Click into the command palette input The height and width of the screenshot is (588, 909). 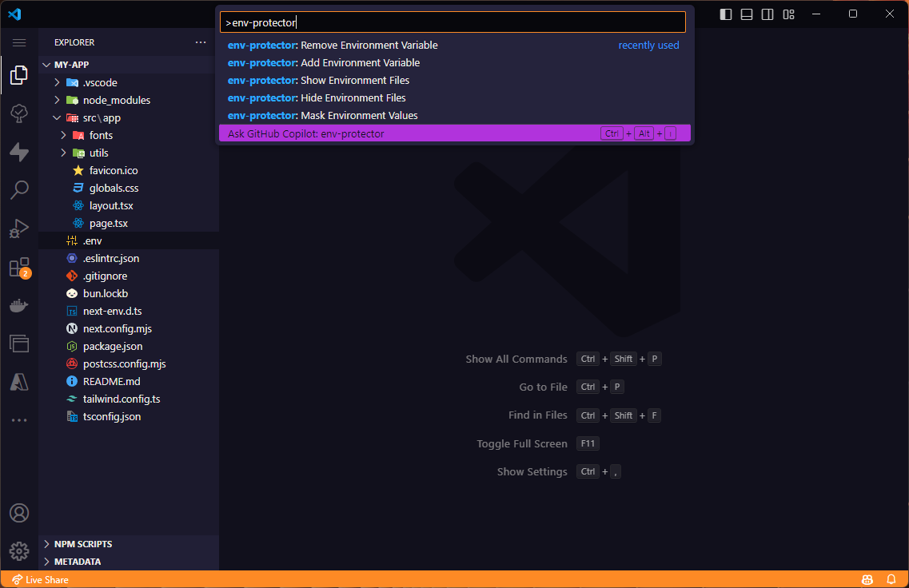pos(453,22)
